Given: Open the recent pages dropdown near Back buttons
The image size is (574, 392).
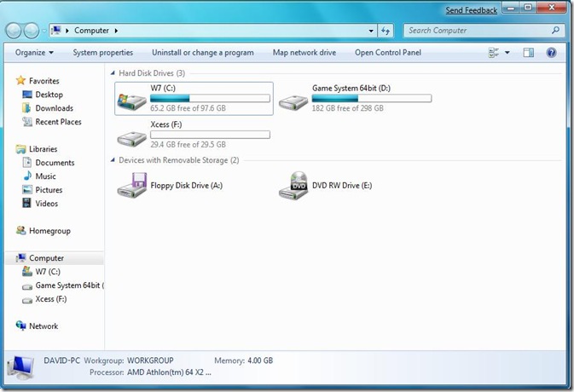Looking at the screenshot, I should (x=44, y=31).
